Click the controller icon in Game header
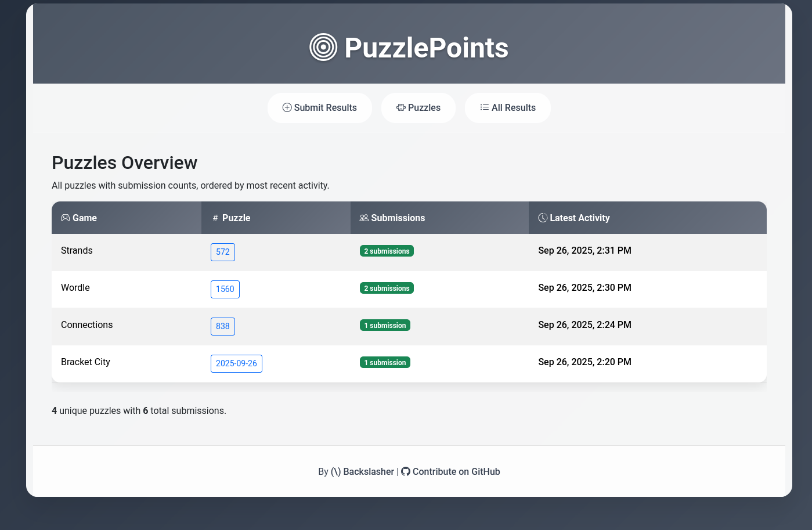The image size is (812, 530). [x=66, y=218]
